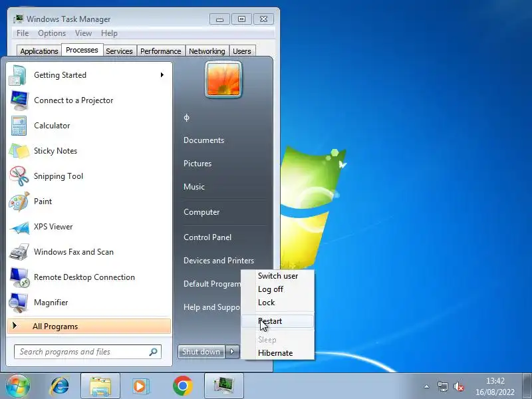
Task: Click Show desktop strip at taskbar end
Action: tap(527, 386)
